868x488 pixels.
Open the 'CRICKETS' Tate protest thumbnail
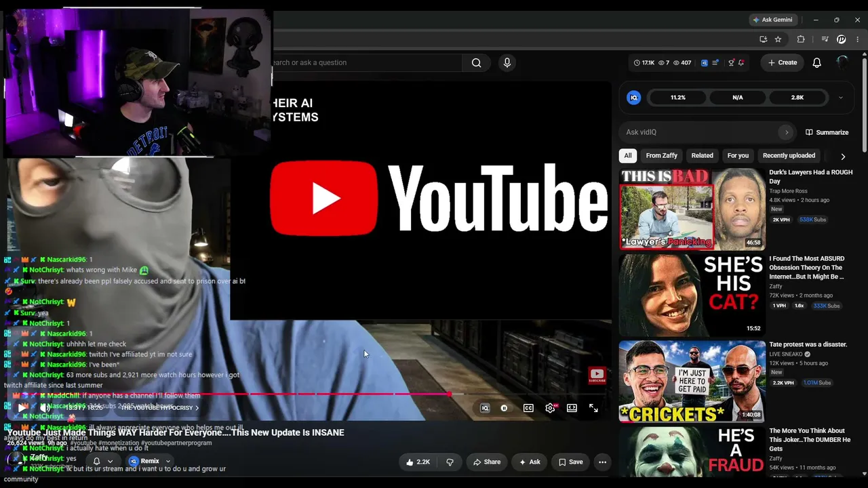tap(692, 382)
